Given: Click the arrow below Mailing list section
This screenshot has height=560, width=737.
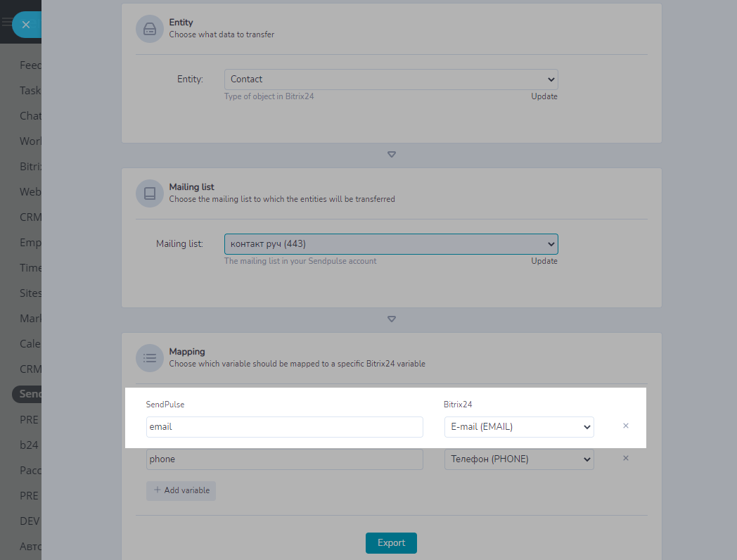Looking at the screenshot, I should 392,319.
